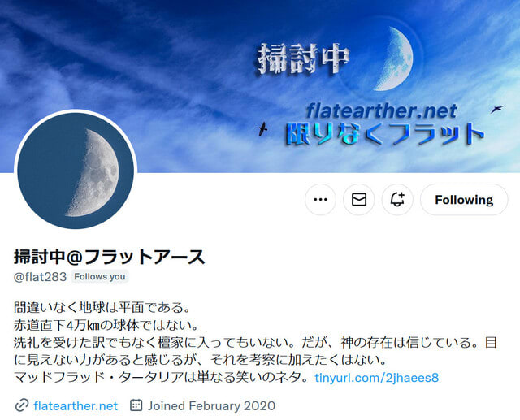Select the @flat283 username handle
The width and height of the screenshot is (520, 420).
coord(40,276)
